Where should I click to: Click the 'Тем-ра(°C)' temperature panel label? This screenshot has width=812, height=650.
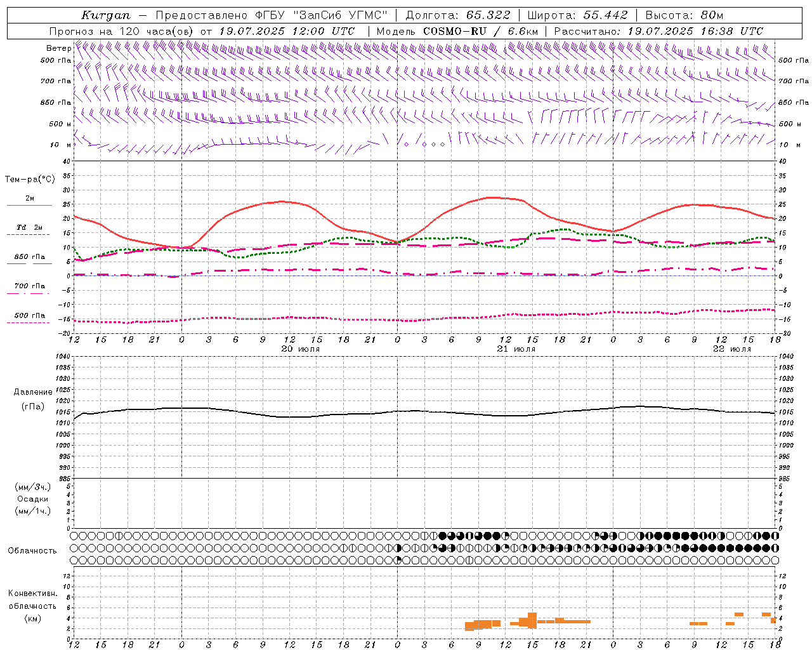(30, 180)
